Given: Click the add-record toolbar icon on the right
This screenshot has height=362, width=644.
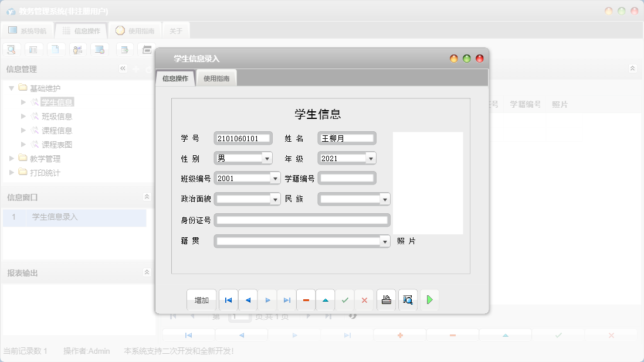Looking at the screenshot, I should pos(125,49).
